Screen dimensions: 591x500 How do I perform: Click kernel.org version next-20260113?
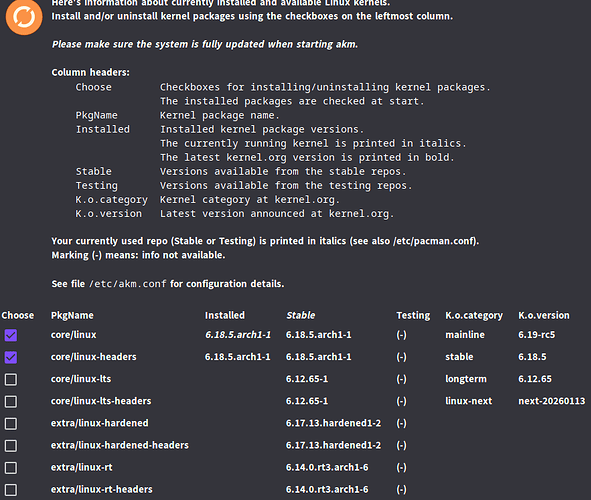point(552,401)
